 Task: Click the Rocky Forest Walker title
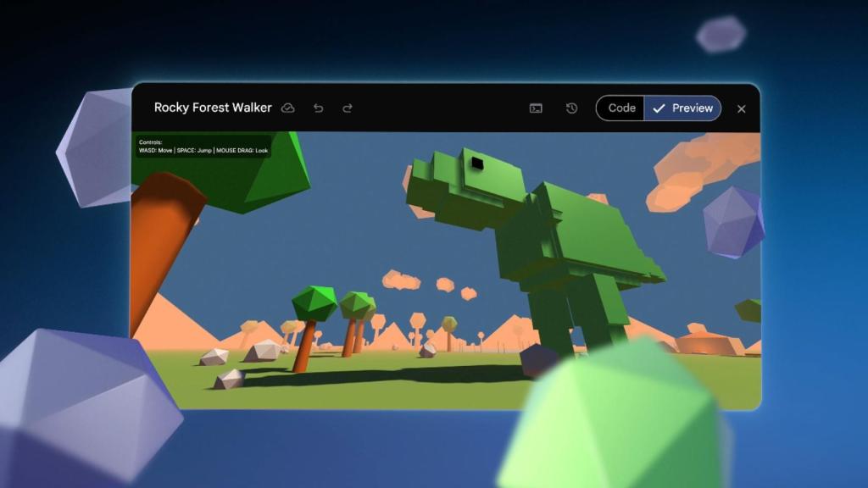click(213, 108)
